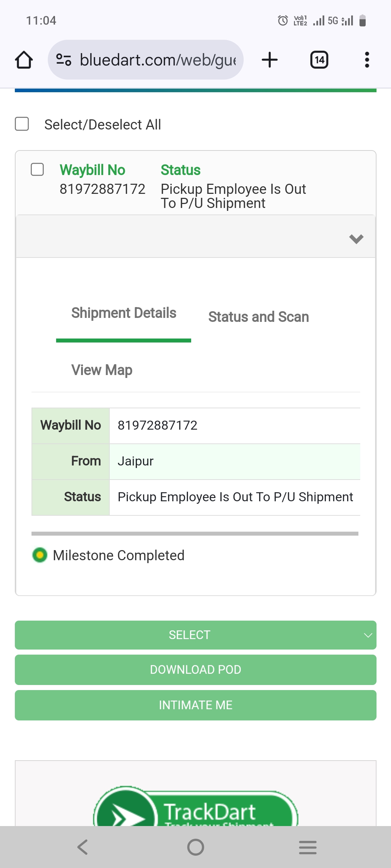The image size is (391, 868).
Task: Tap the browser home icon
Action: (x=24, y=60)
